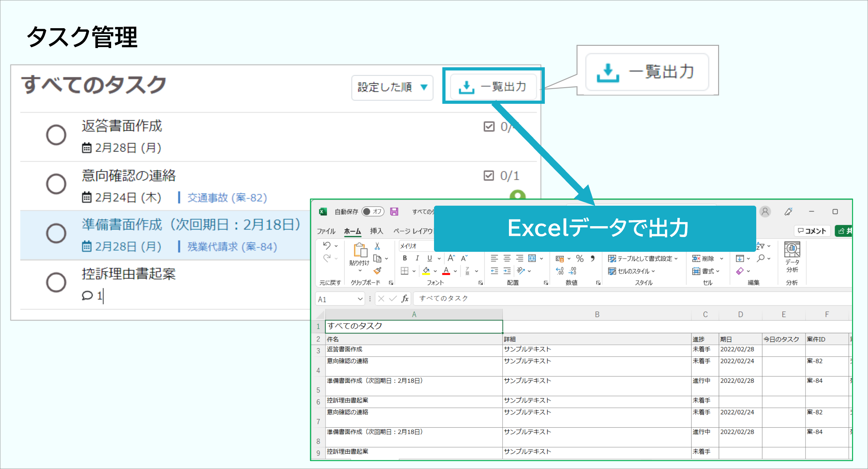Click the red font color A
This screenshot has height=469, width=868.
[x=446, y=271]
